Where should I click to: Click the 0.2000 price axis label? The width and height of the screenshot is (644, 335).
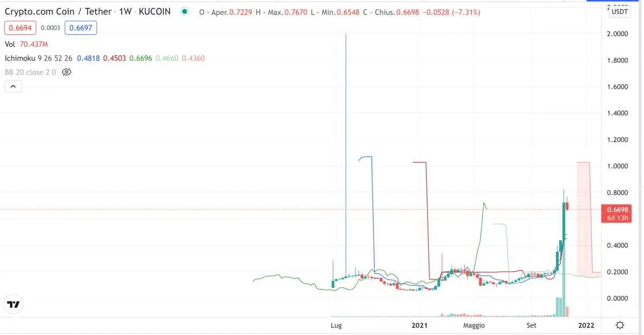click(617, 272)
